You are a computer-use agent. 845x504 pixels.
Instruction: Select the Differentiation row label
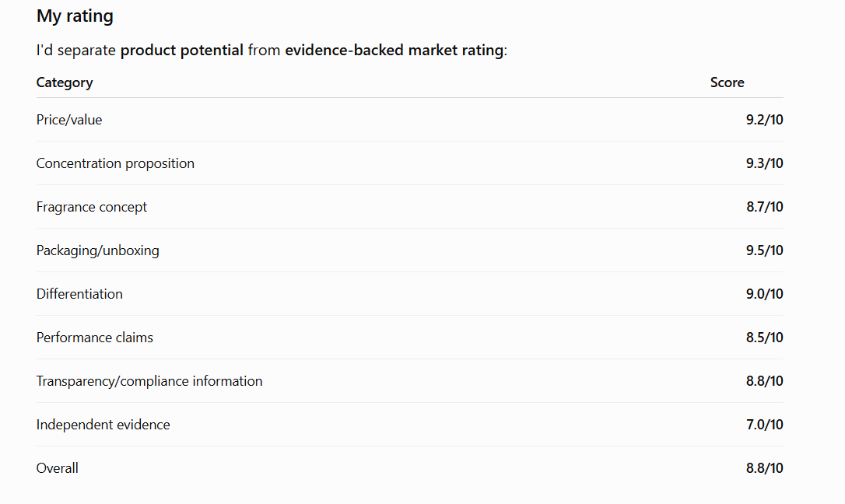(x=79, y=294)
